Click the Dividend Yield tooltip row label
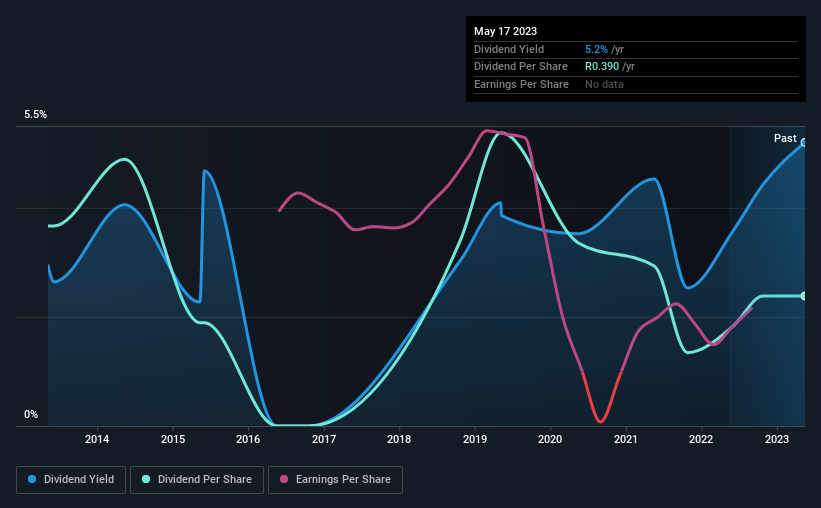This screenshot has width=821, height=508. coord(509,49)
